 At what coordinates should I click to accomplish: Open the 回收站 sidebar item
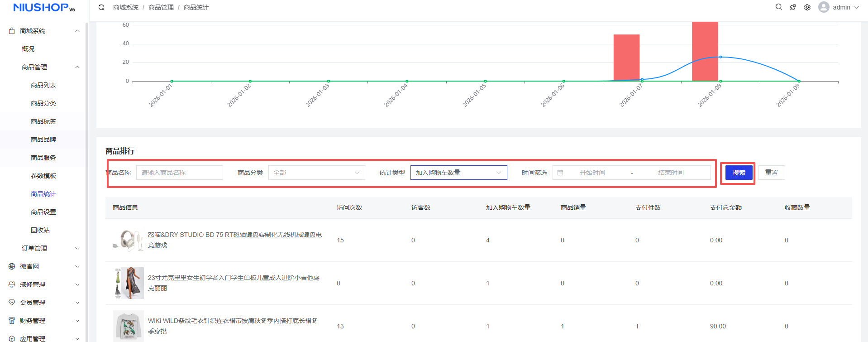coord(40,230)
